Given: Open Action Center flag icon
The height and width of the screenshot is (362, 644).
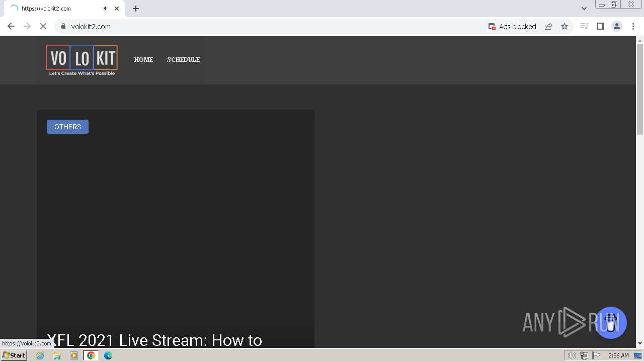Looking at the screenshot, I should coord(596,355).
